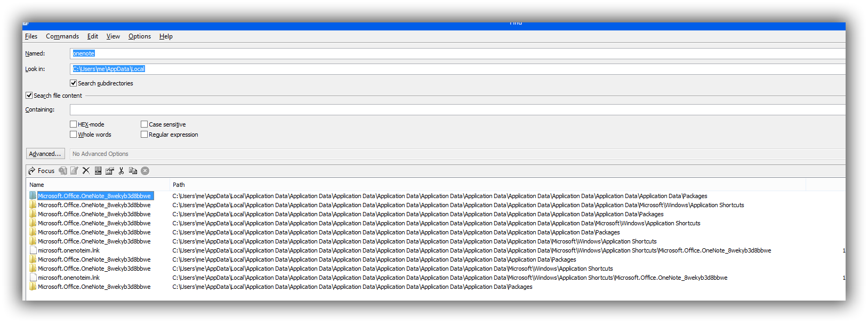Sort results by the Path column header

[x=488, y=185]
